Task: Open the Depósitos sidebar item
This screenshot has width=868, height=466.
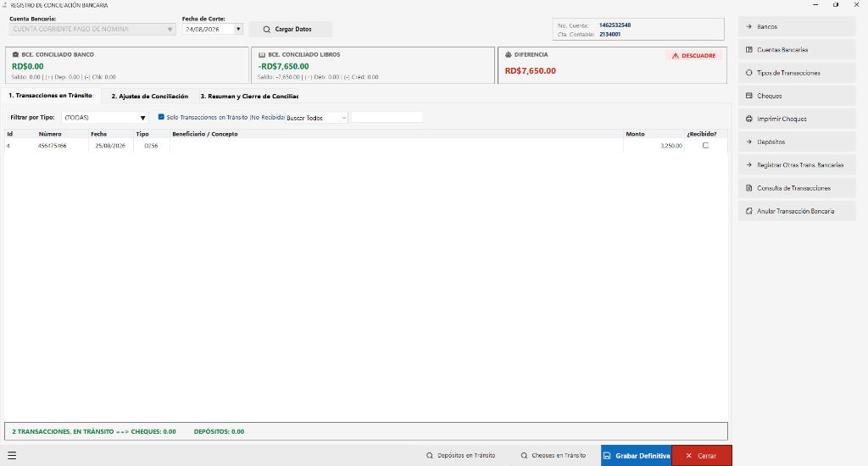Action: (x=797, y=142)
